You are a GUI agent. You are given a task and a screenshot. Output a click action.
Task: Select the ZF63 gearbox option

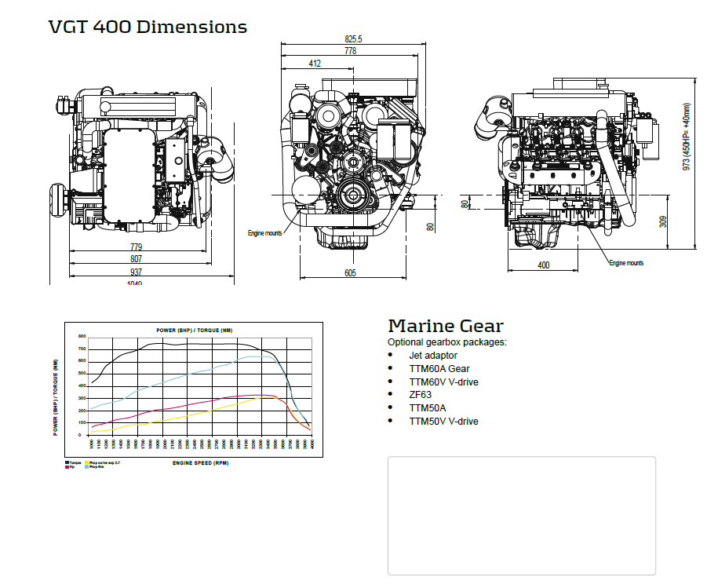click(420, 395)
